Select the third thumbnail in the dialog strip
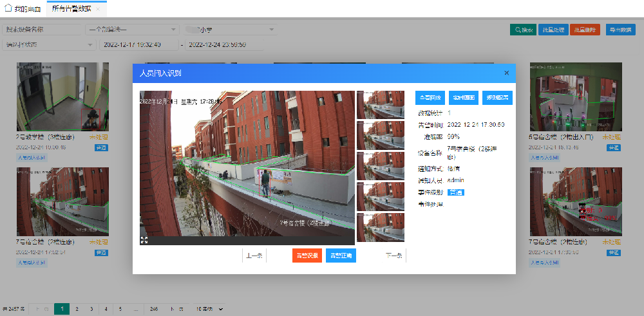This screenshot has width=644, height=316. pyautogui.click(x=381, y=166)
